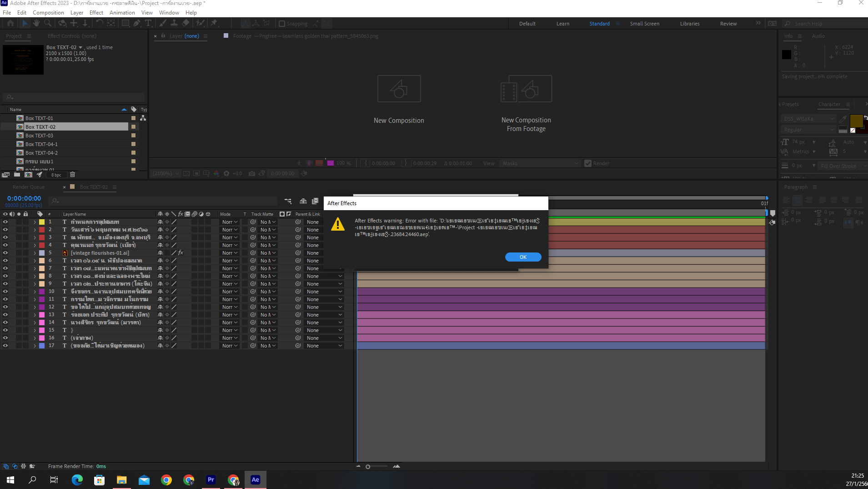Image resolution: width=868 pixels, height=489 pixels.
Task: Expand layer 1 in the timeline
Action: point(35,222)
